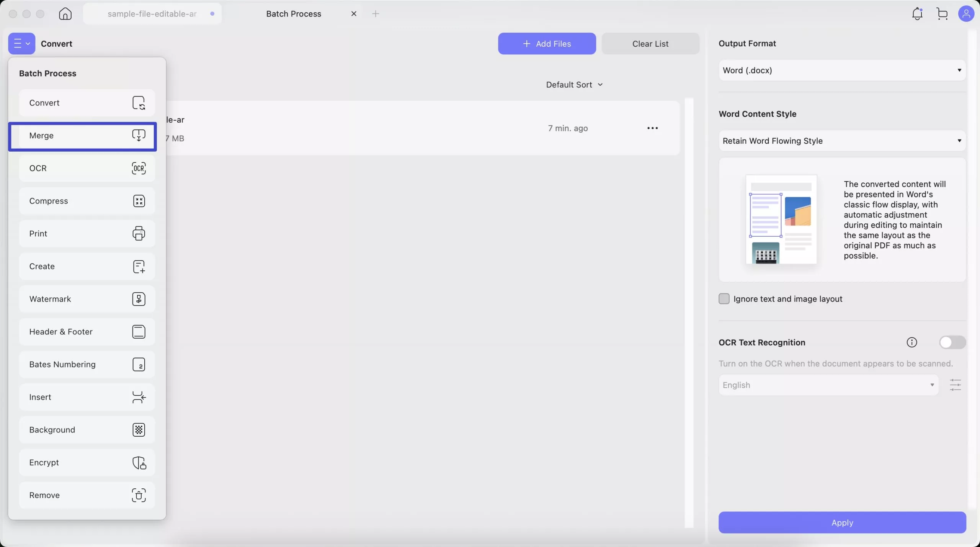980x547 pixels.
Task: Click the Compress arrows icon
Action: pos(139,201)
